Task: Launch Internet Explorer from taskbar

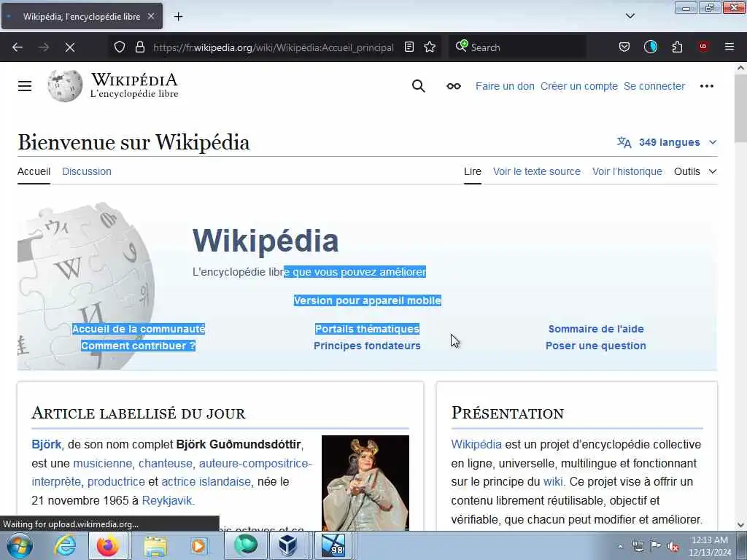Action: coord(65,545)
